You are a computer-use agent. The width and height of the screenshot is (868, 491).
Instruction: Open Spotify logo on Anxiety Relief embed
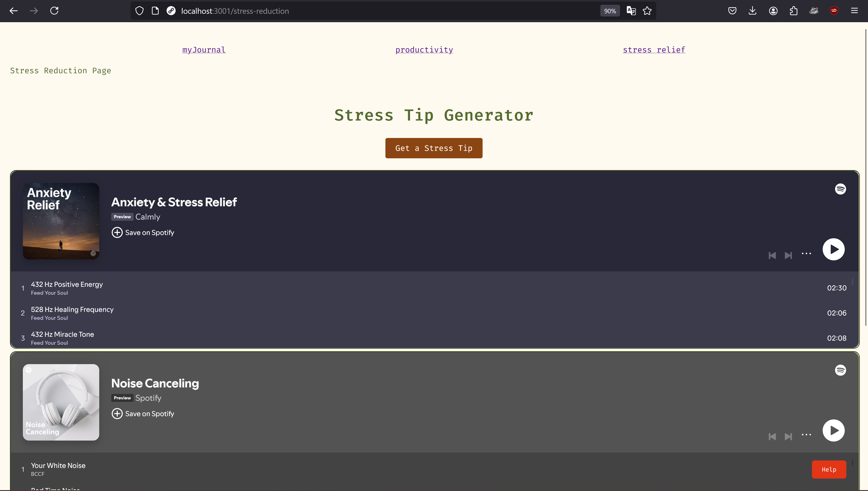coord(840,189)
